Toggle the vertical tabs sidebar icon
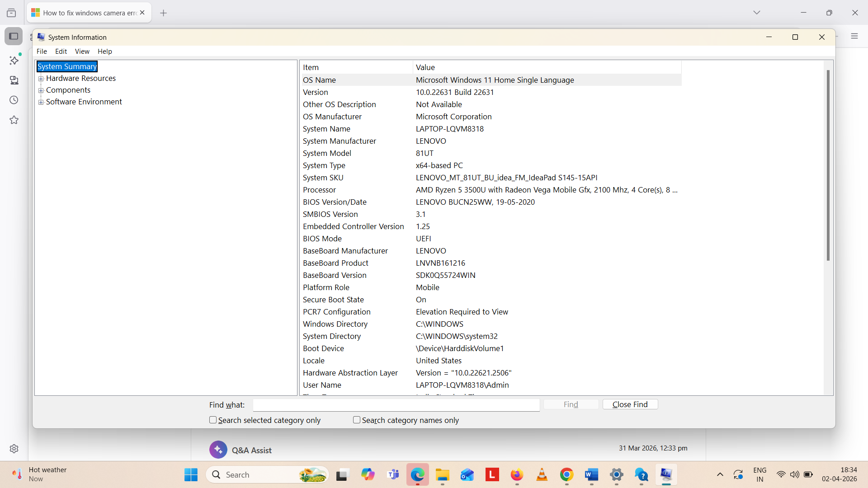The width and height of the screenshot is (868, 488). (14, 36)
